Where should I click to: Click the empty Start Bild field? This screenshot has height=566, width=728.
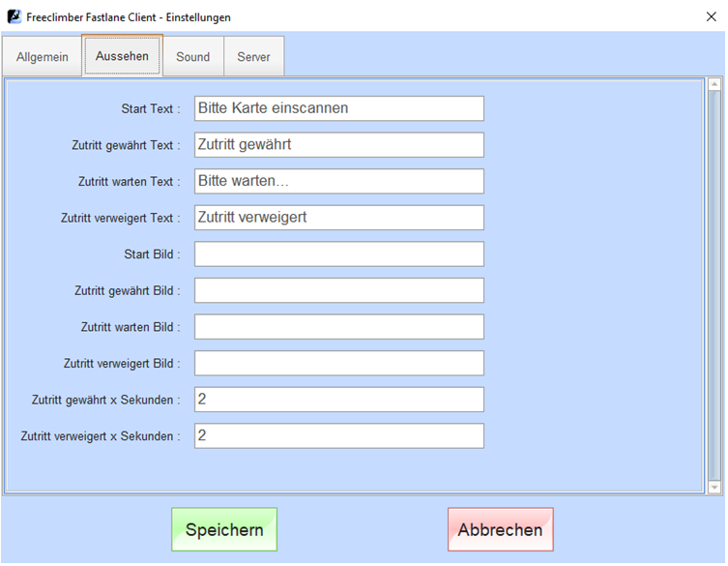coord(338,253)
